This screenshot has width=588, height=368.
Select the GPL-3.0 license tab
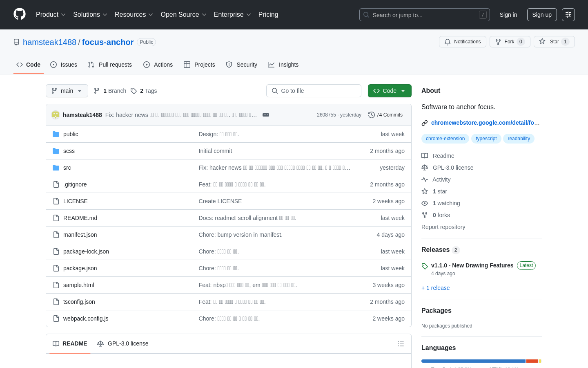pos(123,344)
